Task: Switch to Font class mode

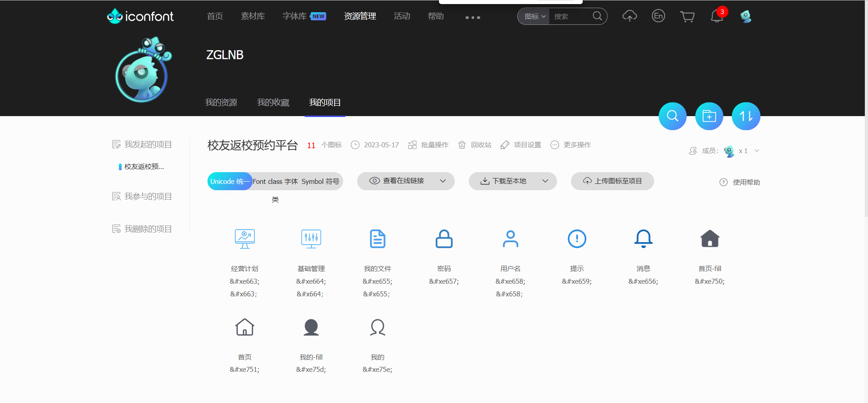Action: [275, 181]
